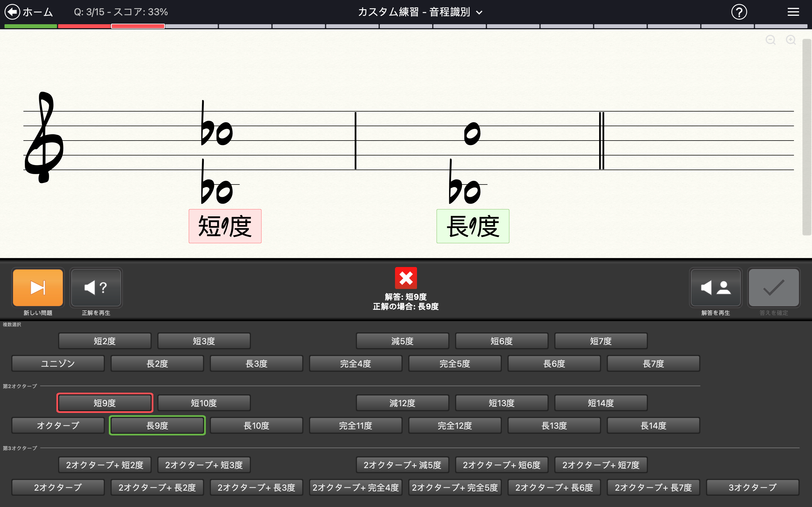This screenshot has height=507, width=812.
Task: Choose the 2オクターブ+ 長3度 button
Action: (x=256, y=487)
